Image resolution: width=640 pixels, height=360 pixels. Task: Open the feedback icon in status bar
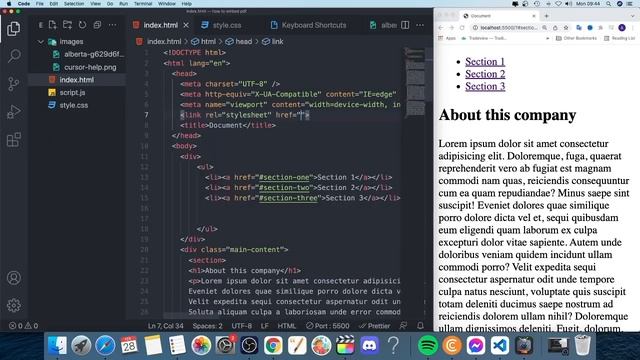403,326
